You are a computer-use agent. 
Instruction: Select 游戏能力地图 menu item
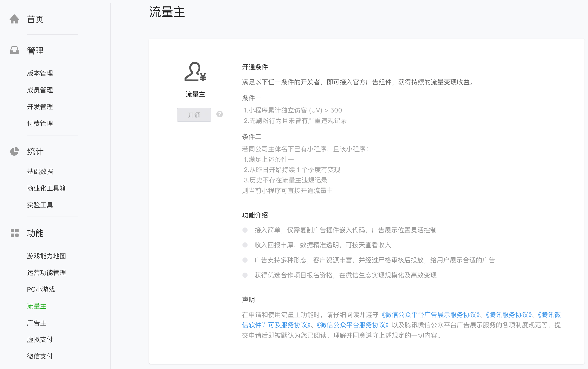(46, 256)
